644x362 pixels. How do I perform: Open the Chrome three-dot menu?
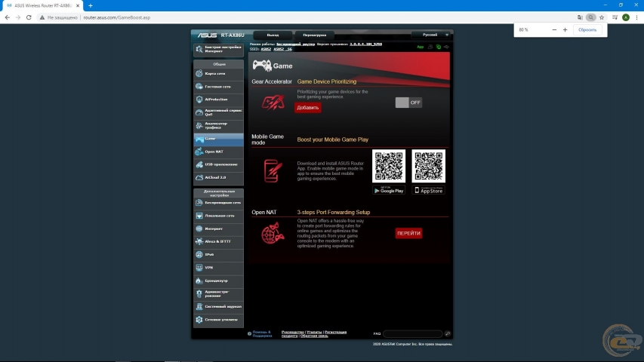(x=636, y=17)
